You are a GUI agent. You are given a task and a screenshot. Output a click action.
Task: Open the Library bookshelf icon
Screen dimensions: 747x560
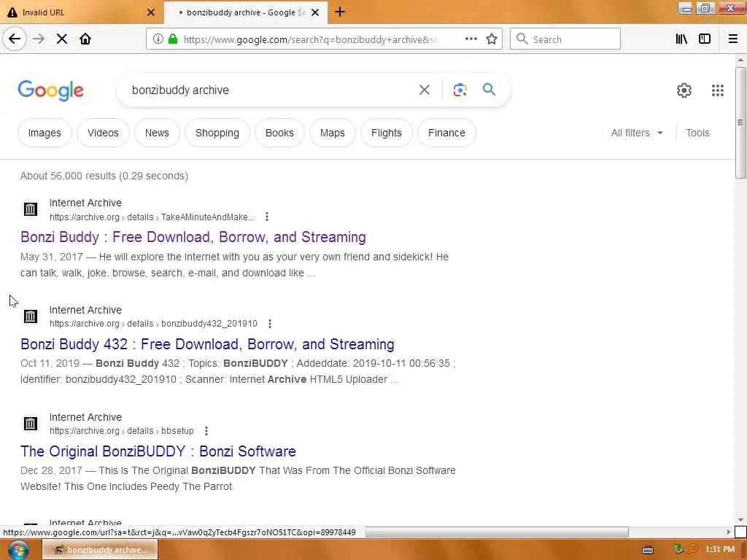pyautogui.click(x=681, y=39)
